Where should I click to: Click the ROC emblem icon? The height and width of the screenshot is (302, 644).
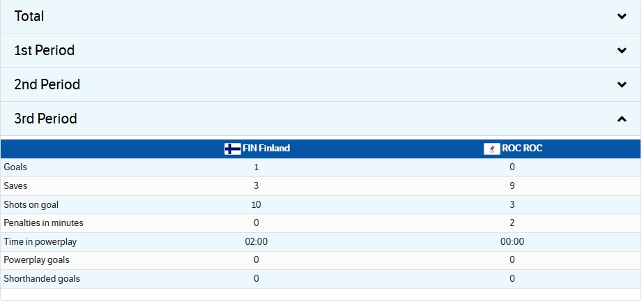[491, 149]
